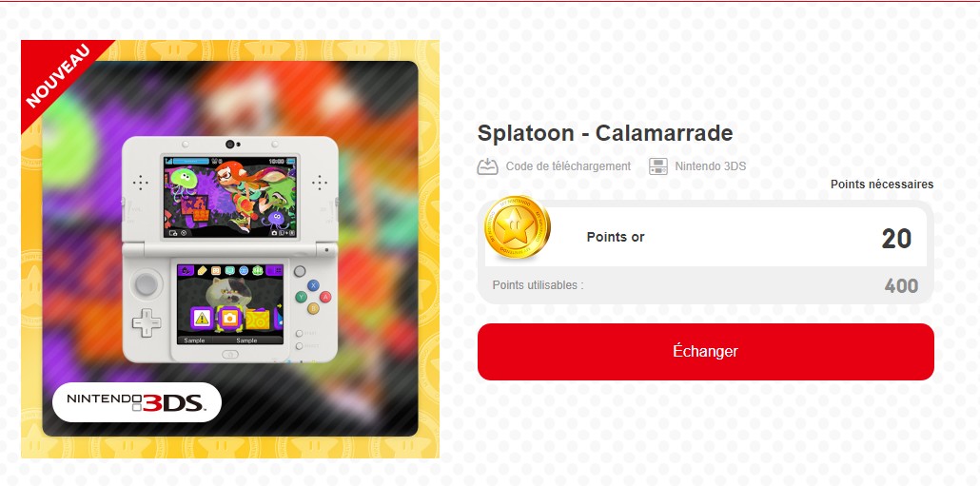Click the Nintendo 3DS logo badge
This screenshot has height=486, width=980.
click(137, 402)
